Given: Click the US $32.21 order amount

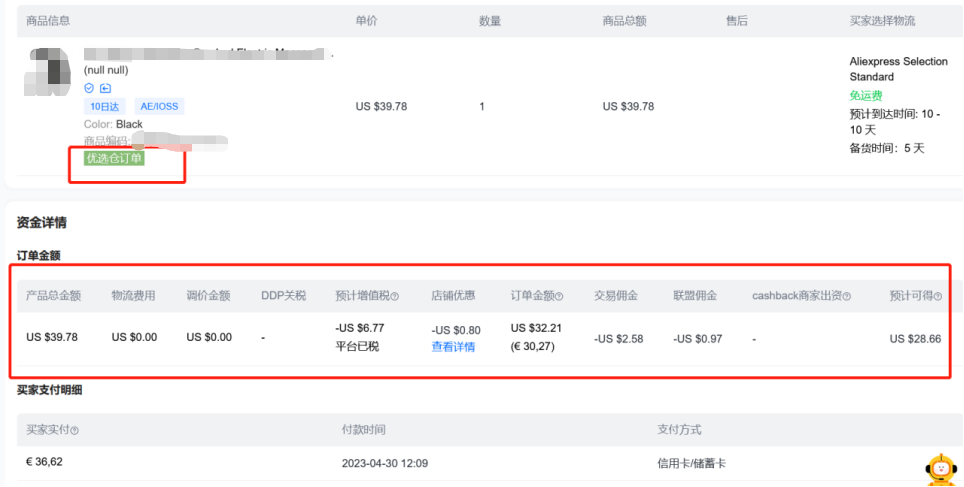Looking at the screenshot, I should tap(536, 327).
